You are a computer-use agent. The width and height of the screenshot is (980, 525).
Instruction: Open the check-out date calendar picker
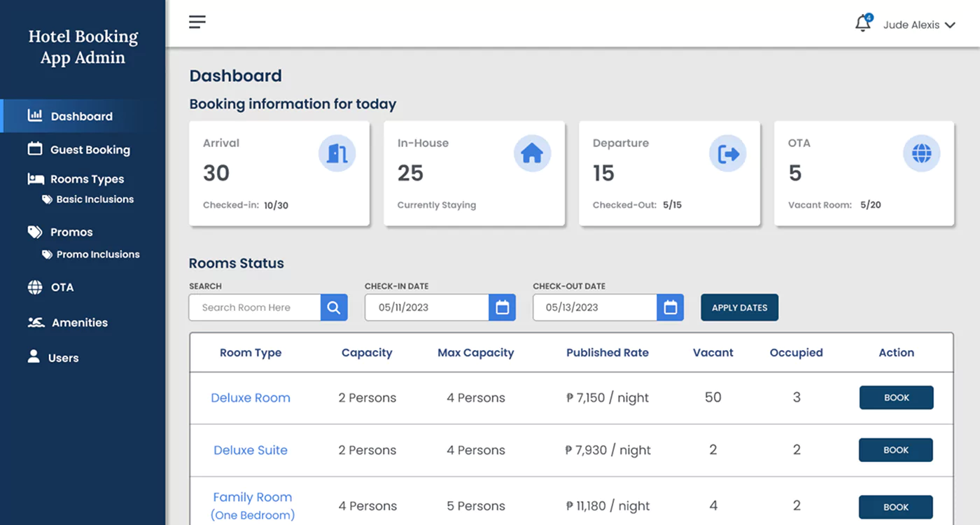coord(670,307)
